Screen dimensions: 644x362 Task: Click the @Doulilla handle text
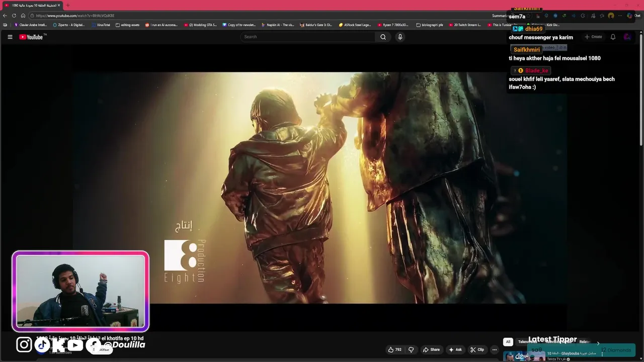[x=125, y=345]
